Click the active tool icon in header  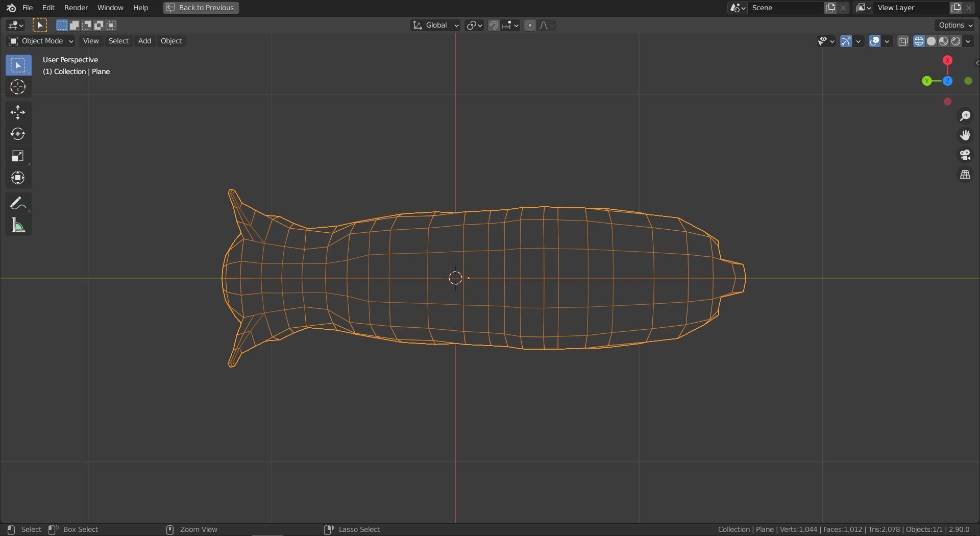click(40, 25)
